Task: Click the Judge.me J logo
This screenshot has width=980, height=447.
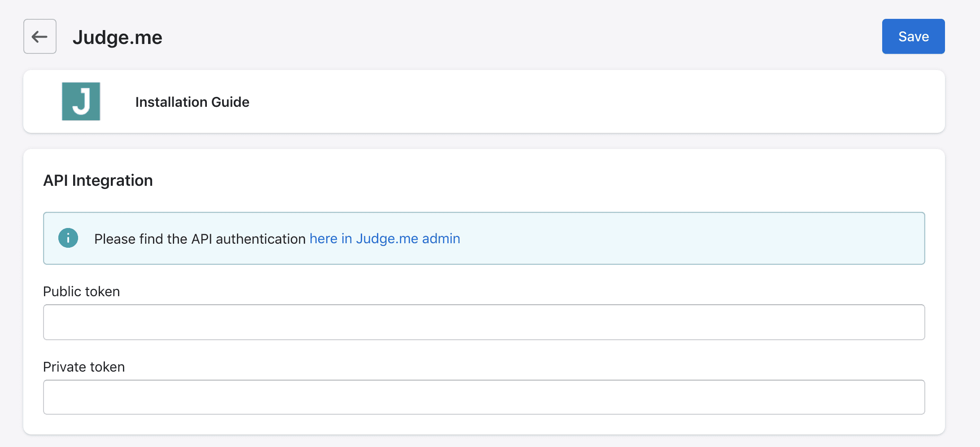Action: coord(81,101)
